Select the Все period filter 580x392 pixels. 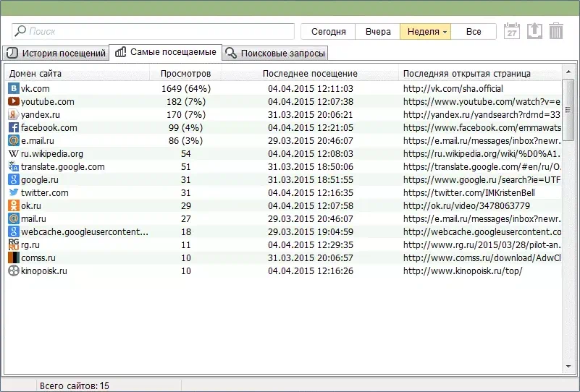474,32
